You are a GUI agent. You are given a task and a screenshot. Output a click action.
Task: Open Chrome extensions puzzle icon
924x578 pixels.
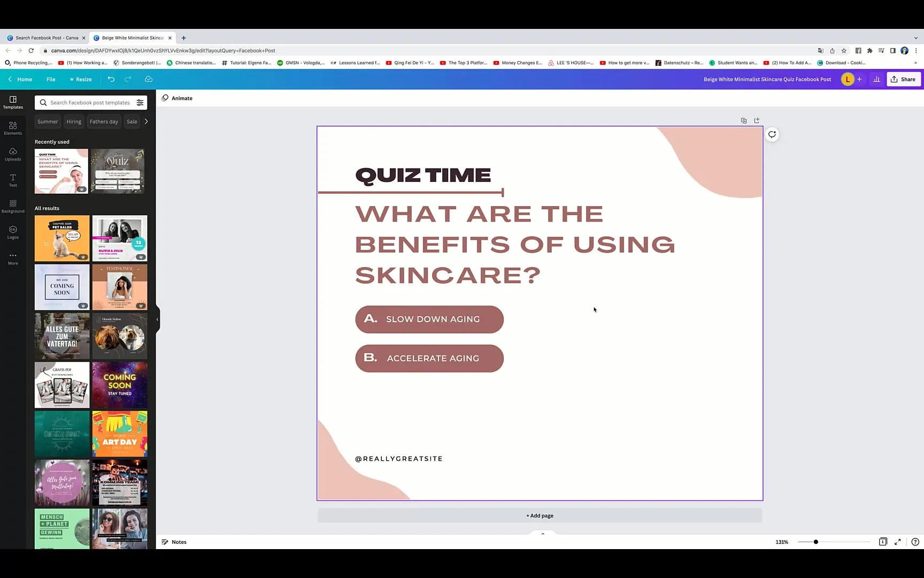click(869, 50)
